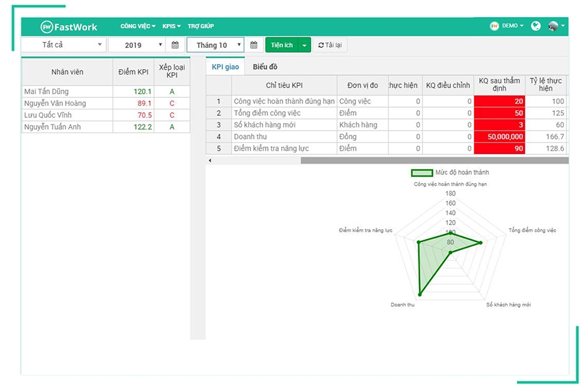Open the calendar icon next to 2019
588x392 pixels.
tap(176, 45)
